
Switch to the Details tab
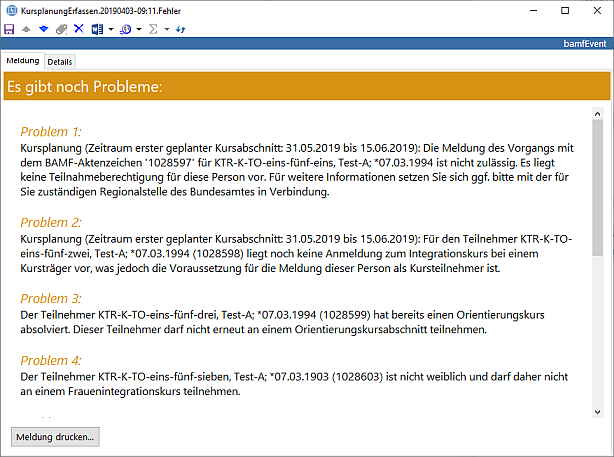coord(60,61)
